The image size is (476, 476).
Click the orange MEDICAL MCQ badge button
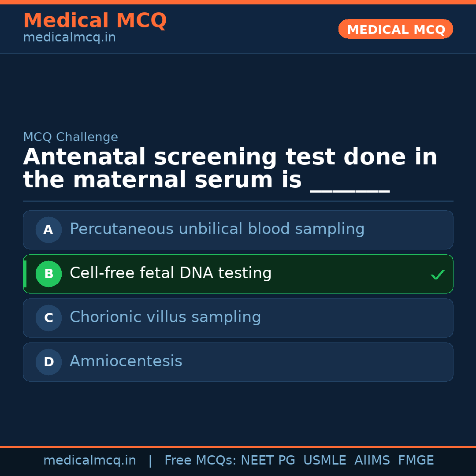coord(395,29)
